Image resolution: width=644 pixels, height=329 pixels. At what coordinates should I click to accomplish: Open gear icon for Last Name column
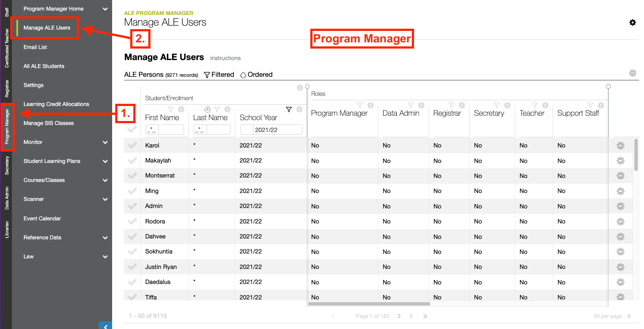(x=227, y=109)
